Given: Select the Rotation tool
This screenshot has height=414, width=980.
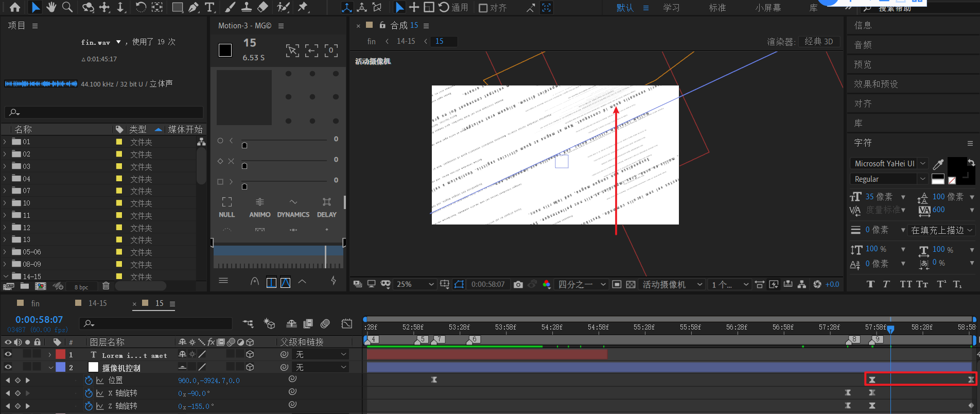Looking at the screenshot, I should coord(141,7).
